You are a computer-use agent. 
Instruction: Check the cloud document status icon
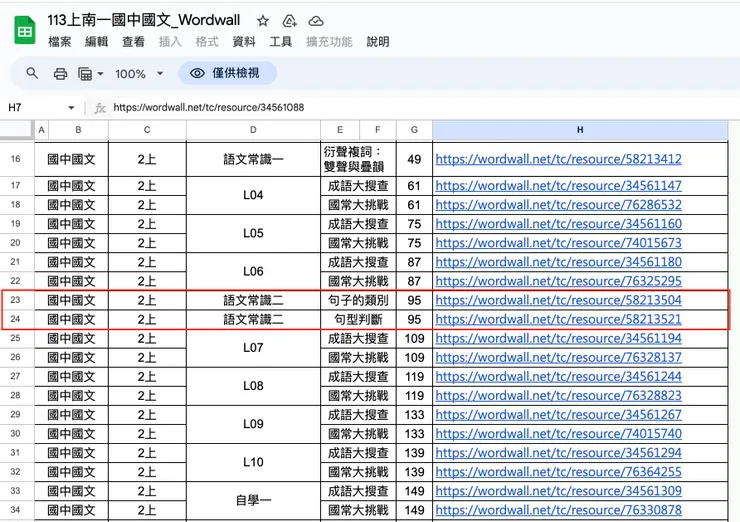[316, 21]
